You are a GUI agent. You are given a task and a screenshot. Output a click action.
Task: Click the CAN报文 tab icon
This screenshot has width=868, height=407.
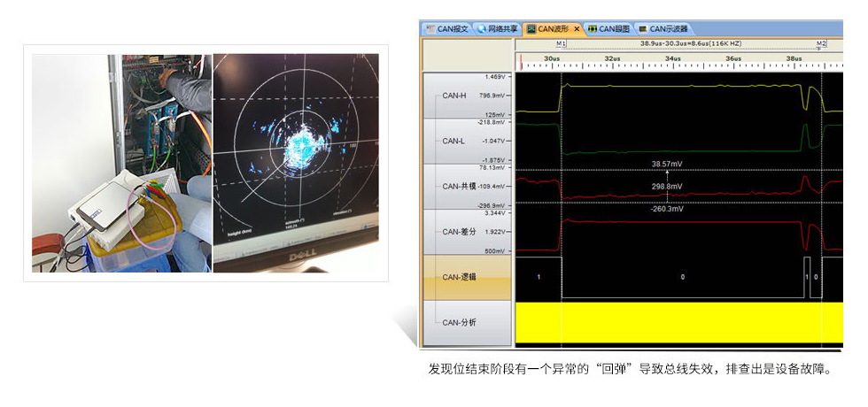[x=430, y=28]
